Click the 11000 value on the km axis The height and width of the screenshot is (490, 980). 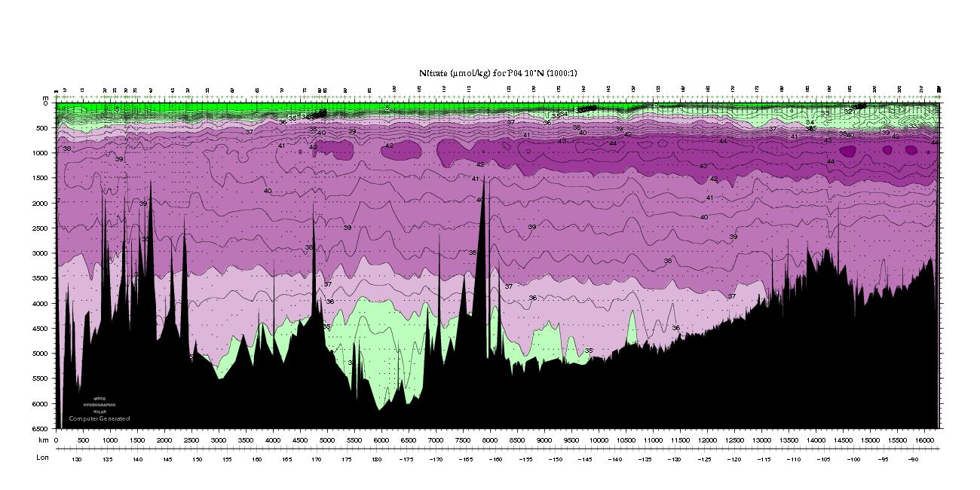[654, 439]
